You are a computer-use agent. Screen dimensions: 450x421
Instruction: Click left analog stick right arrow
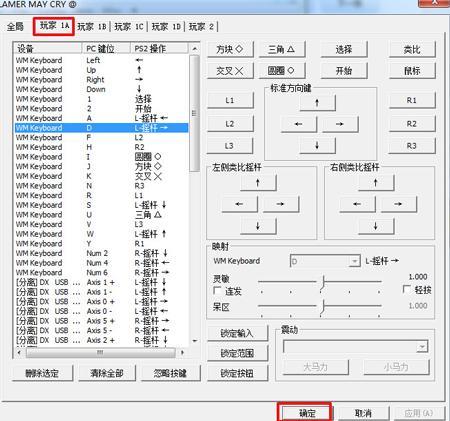click(x=281, y=204)
